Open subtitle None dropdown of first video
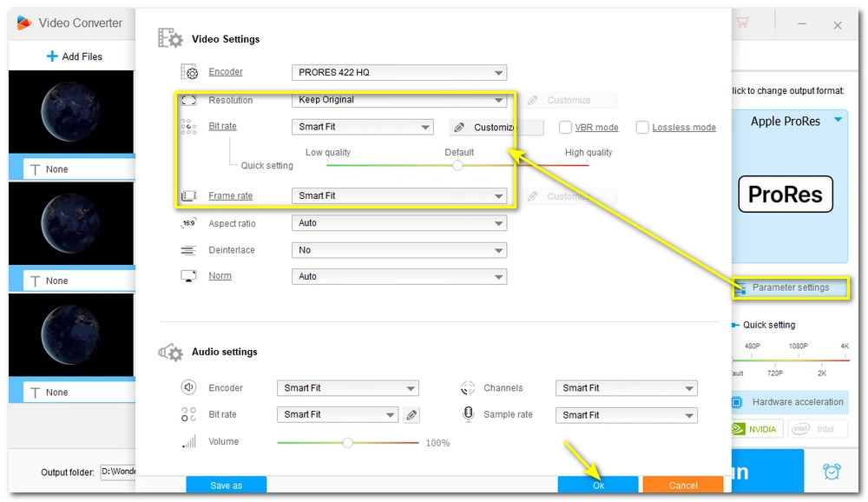The width and height of the screenshot is (868, 502). click(x=79, y=169)
